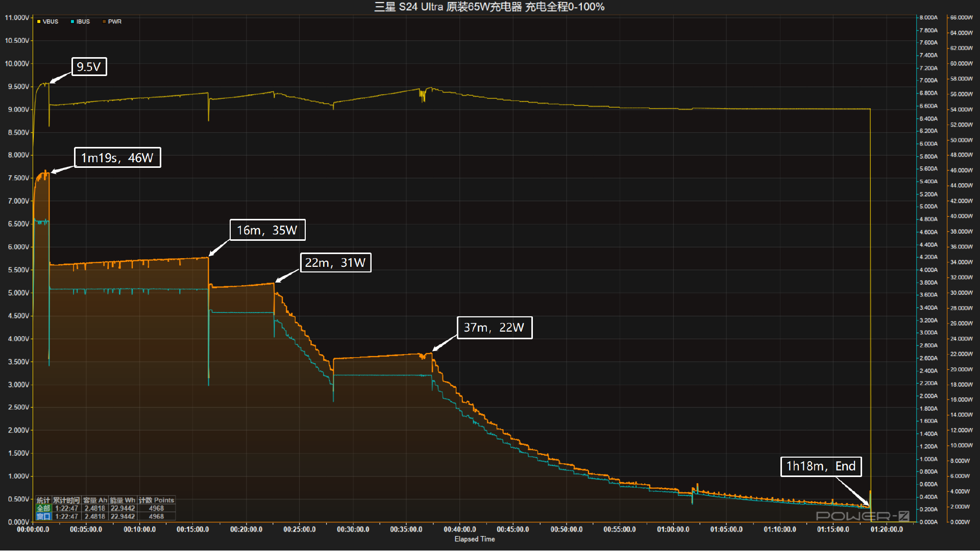Click the 0.000V voltage axis label
Screen dimensions: 980x551
[x=18, y=522]
